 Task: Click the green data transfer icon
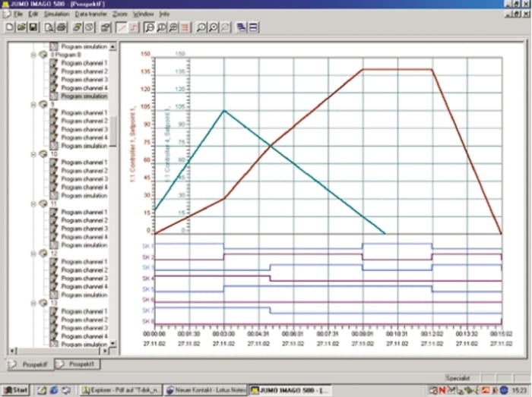tap(78, 27)
